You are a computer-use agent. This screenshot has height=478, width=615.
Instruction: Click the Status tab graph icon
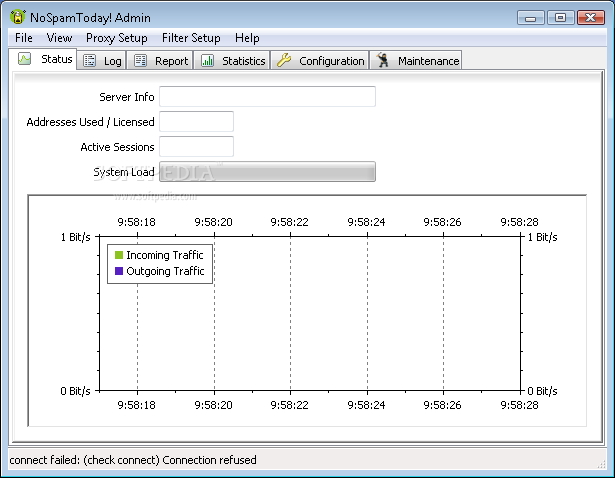24,59
